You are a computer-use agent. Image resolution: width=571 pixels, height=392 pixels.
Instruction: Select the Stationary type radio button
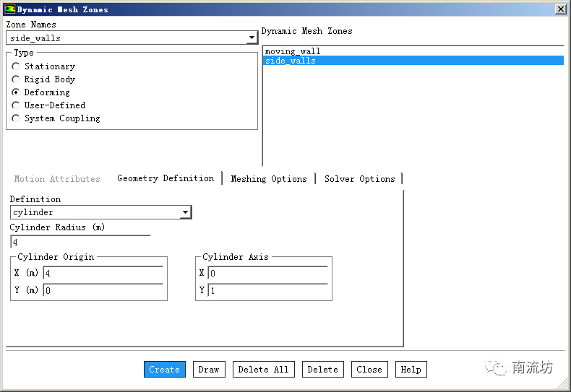(16, 66)
